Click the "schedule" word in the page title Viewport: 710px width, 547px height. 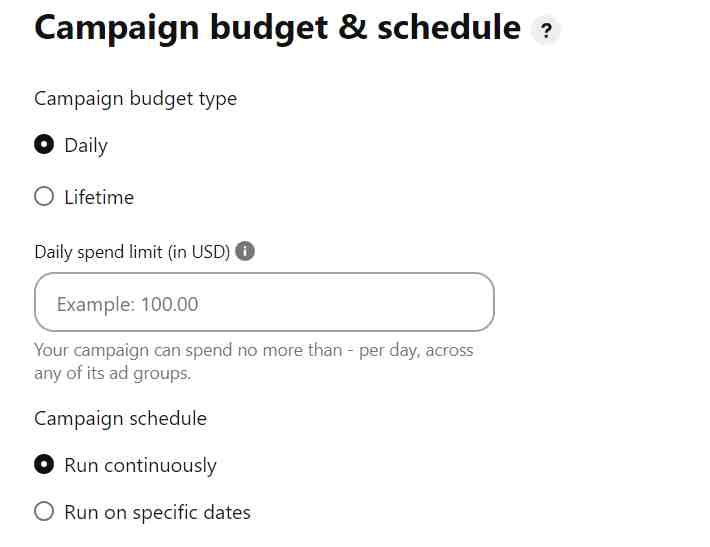pyautogui.click(x=449, y=28)
